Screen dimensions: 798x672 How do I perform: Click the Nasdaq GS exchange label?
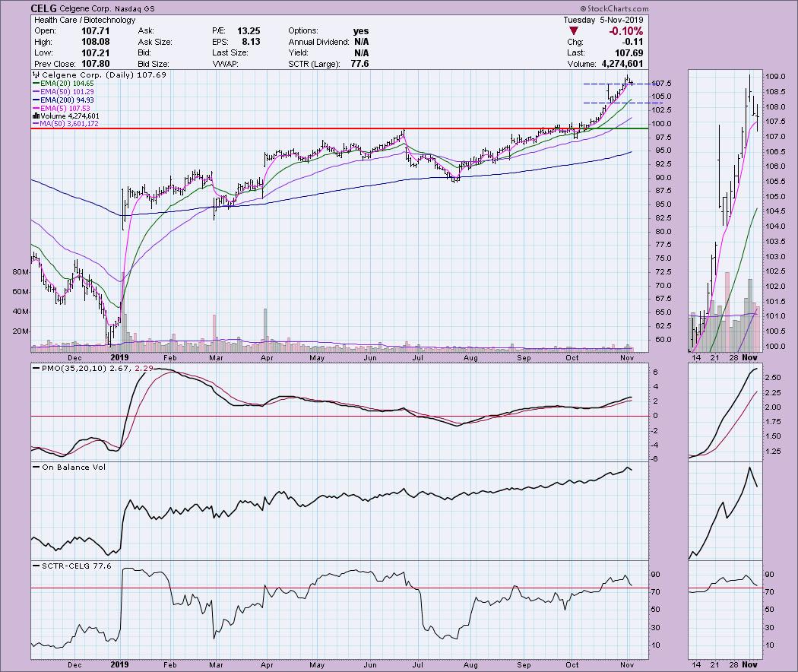(x=135, y=8)
